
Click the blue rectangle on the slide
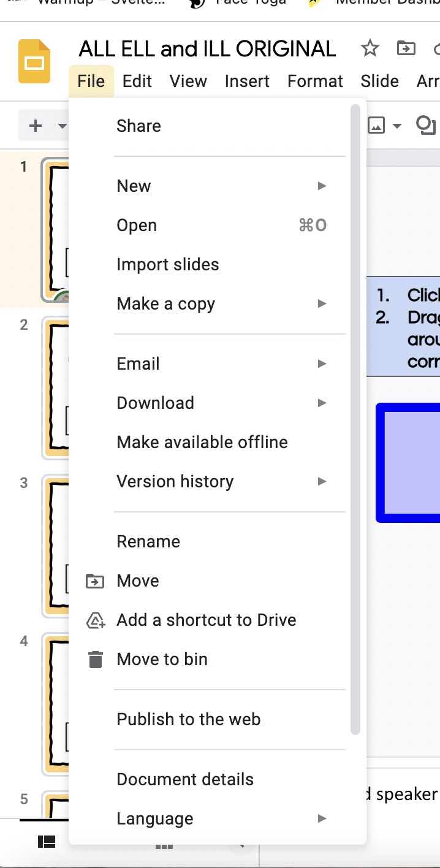408,463
